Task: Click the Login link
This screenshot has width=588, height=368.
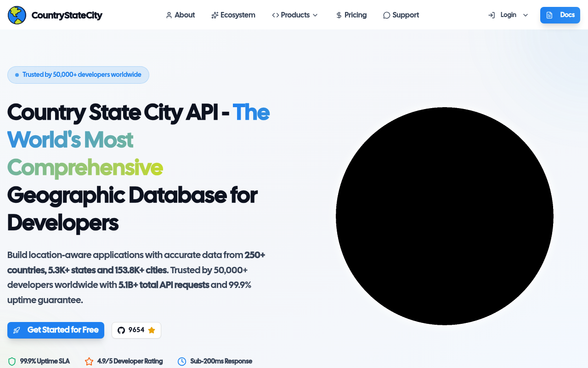Action: pyautogui.click(x=508, y=15)
